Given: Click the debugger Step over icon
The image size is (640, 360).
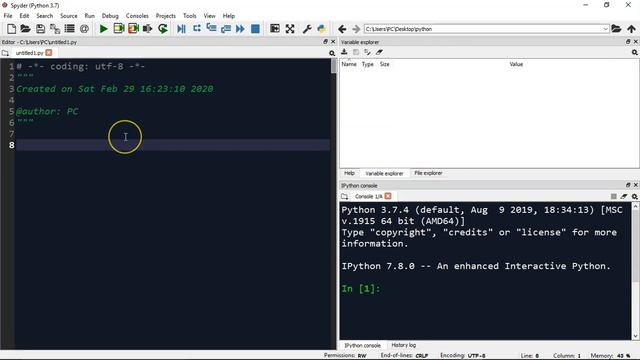Looking at the screenshot, I should [x=197, y=29].
